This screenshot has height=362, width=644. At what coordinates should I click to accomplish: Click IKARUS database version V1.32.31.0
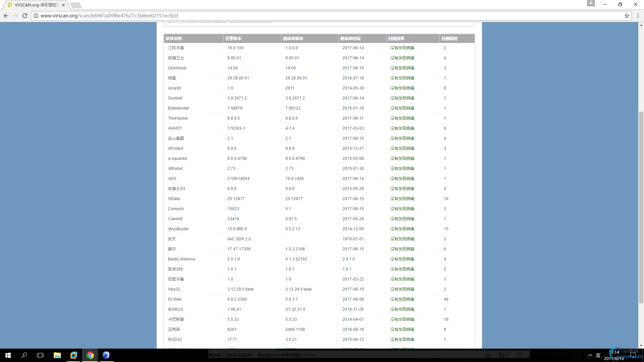pyautogui.click(x=295, y=309)
